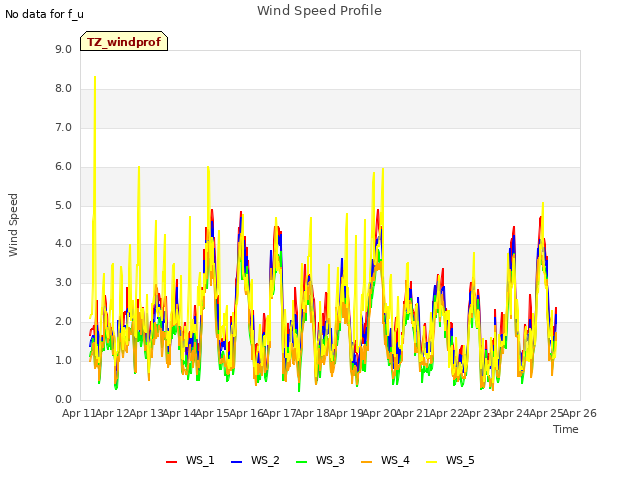Click the 1.0 y-axis tick label
Viewport: 640px width, 480px height.
click(x=63, y=360)
